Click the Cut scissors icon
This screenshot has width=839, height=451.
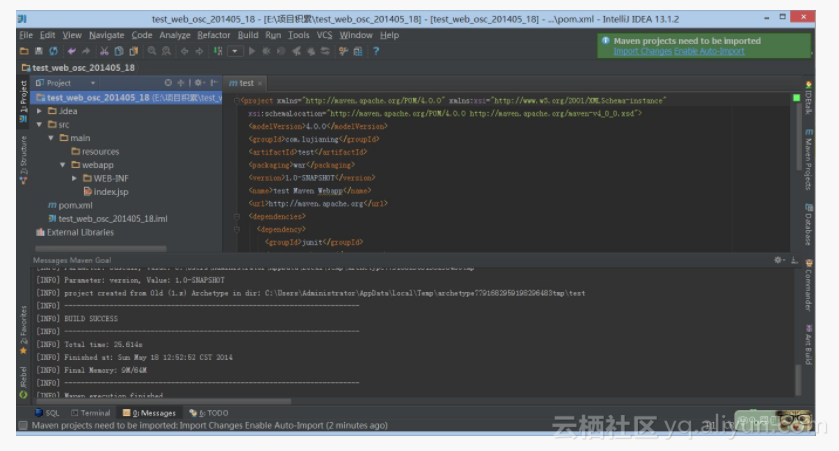[104, 51]
